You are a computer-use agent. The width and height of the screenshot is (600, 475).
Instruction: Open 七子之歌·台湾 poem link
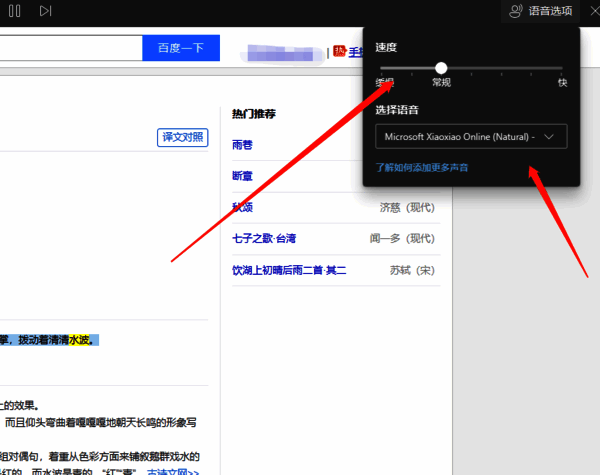(x=264, y=238)
